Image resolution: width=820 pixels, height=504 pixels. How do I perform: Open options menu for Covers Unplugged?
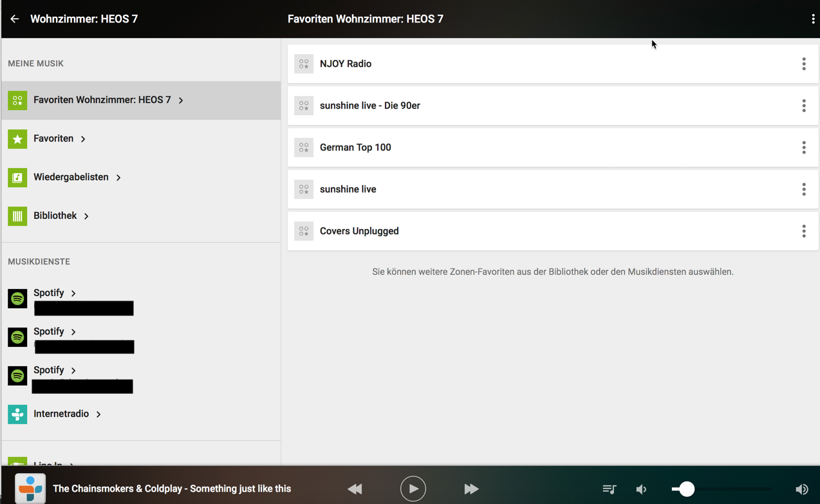pyautogui.click(x=803, y=231)
